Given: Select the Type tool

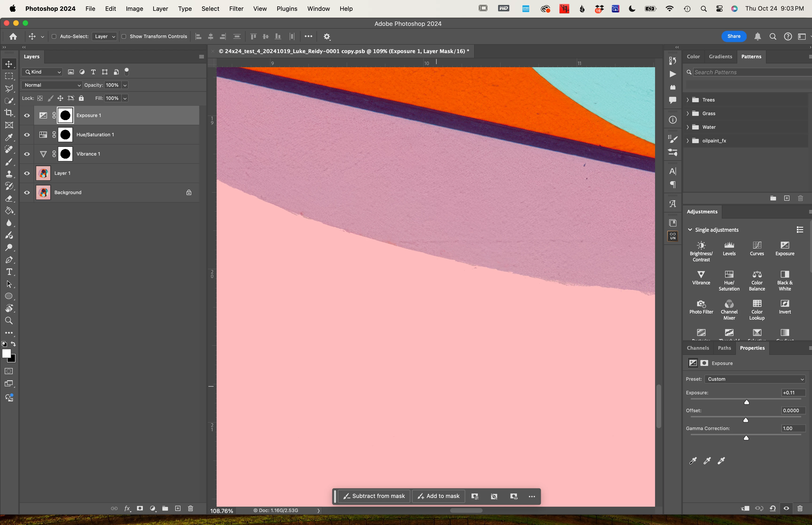Looking at the screenshot, I should [9, 272].
